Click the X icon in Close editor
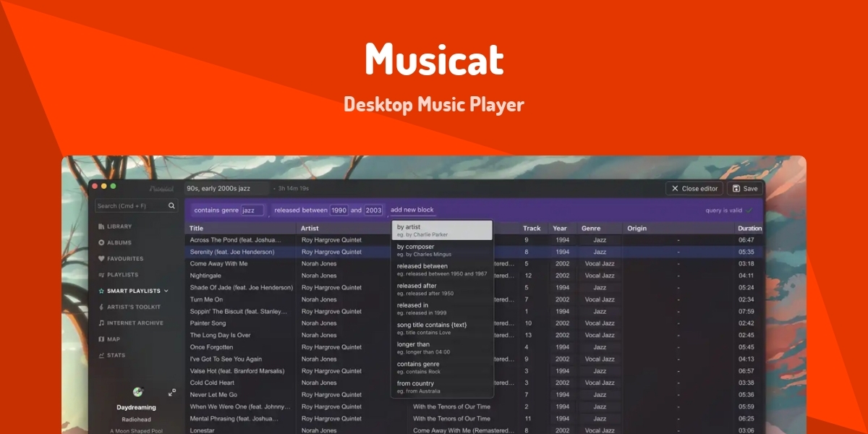 675,189
